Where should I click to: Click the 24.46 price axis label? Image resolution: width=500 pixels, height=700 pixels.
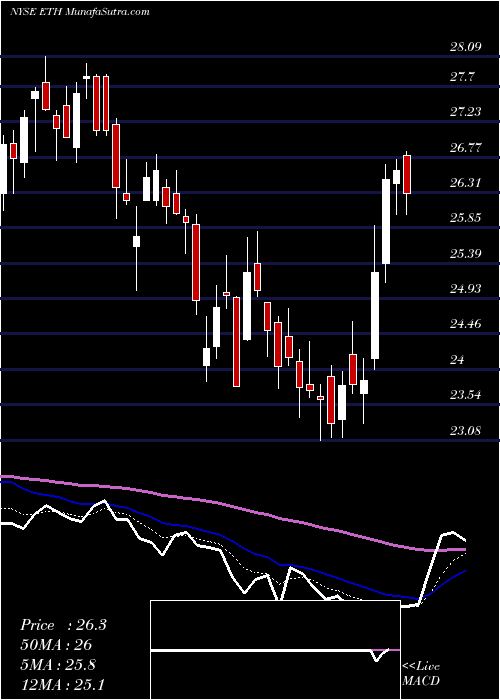[465, 324]
